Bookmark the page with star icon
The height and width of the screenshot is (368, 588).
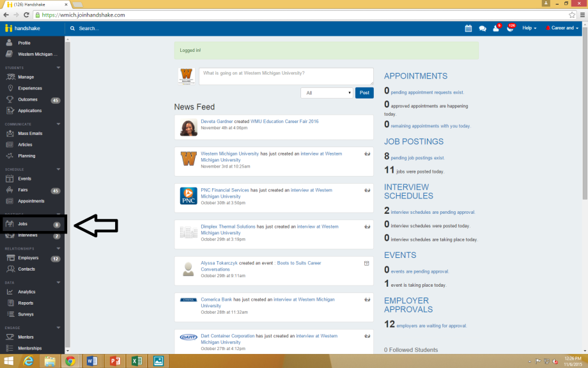[x=572, y=15]
